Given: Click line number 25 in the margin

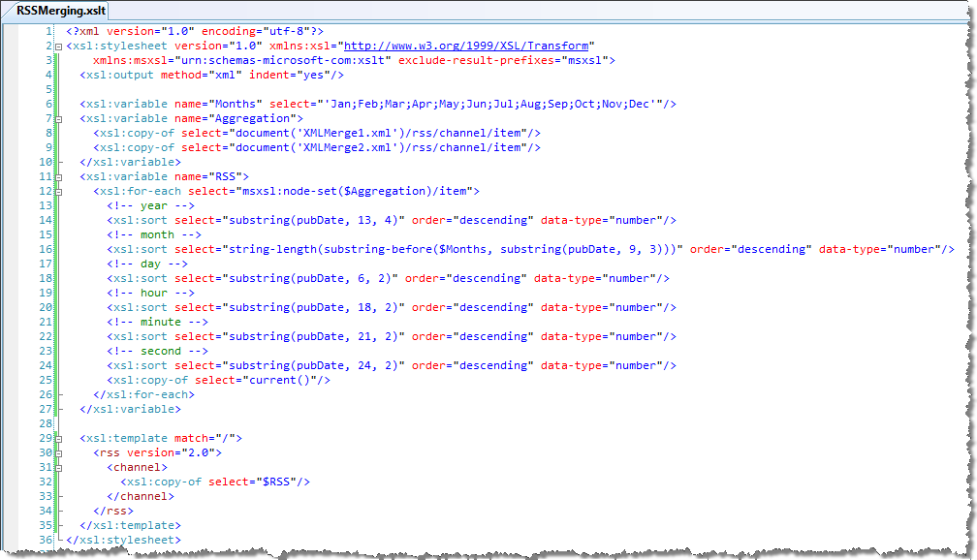Looking at the screenshot, I should pos(46,380).
